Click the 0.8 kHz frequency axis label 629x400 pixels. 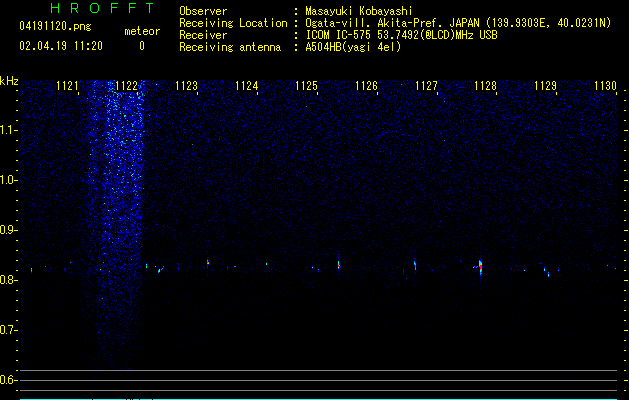click(8, 280)
